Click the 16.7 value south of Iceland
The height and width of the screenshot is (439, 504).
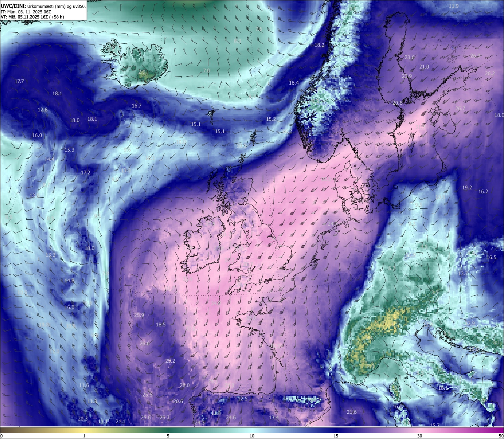pos(137,106)
